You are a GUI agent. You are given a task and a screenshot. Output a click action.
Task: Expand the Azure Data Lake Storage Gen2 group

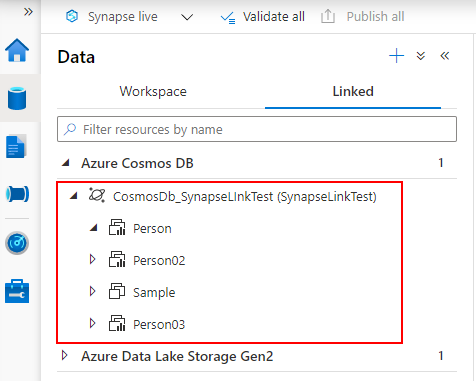coord(65,356)
